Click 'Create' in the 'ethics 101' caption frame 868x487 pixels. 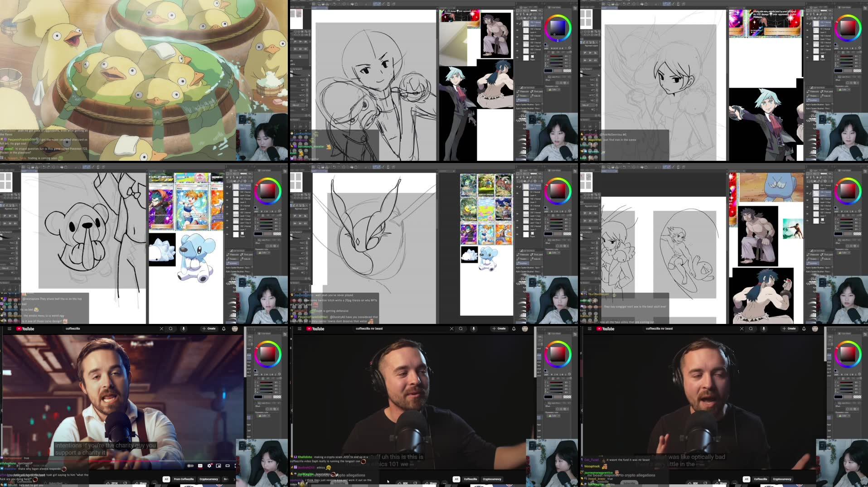pos(499,329)
